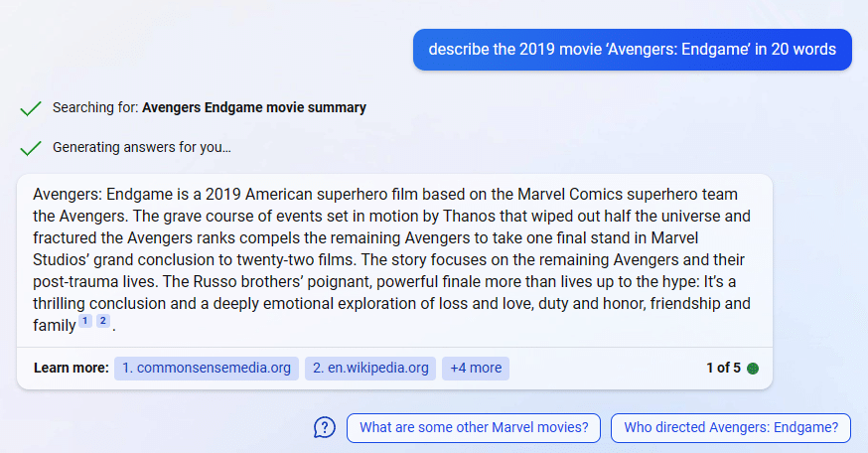Click the word Thanos in the answer
Viewport: 868px width, 453px height.
tap(470, 216)
